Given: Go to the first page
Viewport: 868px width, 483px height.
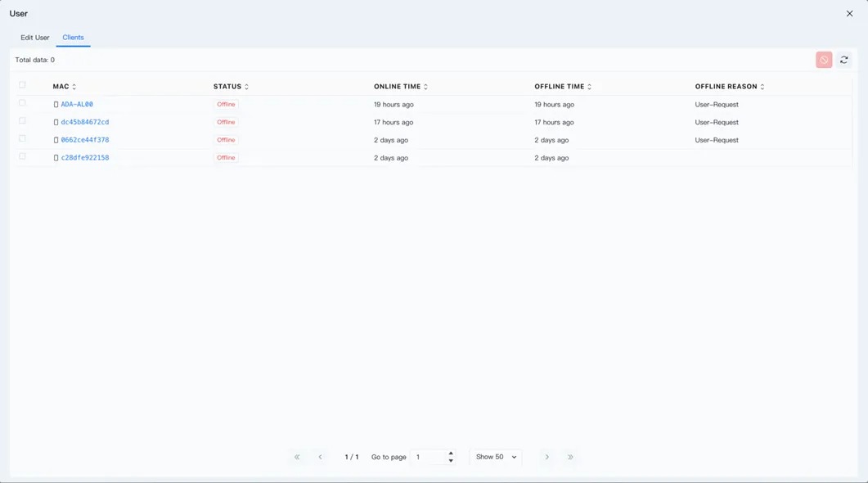Looking at the screenshot, I should [x=297, y=457].
